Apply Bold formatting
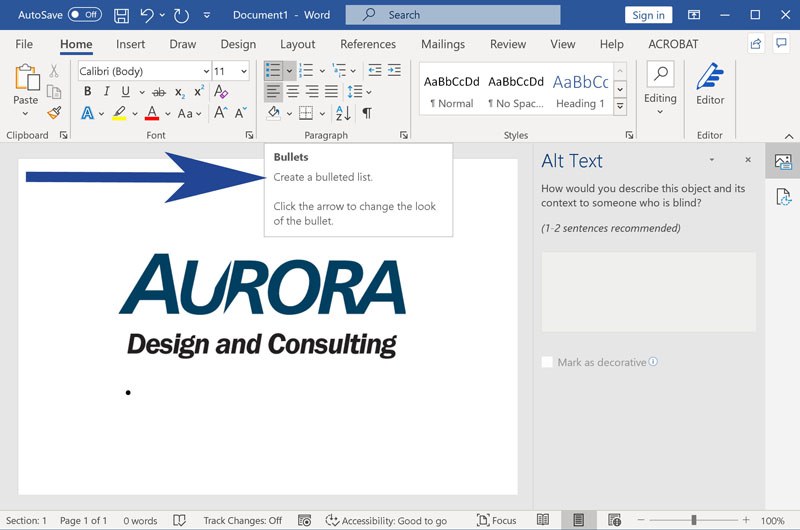Screen dimensions: 800x530 [88, 91]
